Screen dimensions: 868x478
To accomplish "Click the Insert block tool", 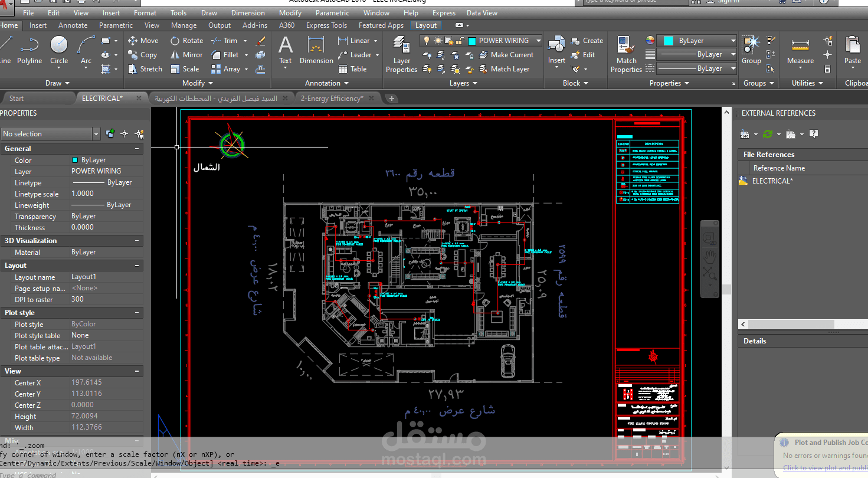I will point(556,50).
